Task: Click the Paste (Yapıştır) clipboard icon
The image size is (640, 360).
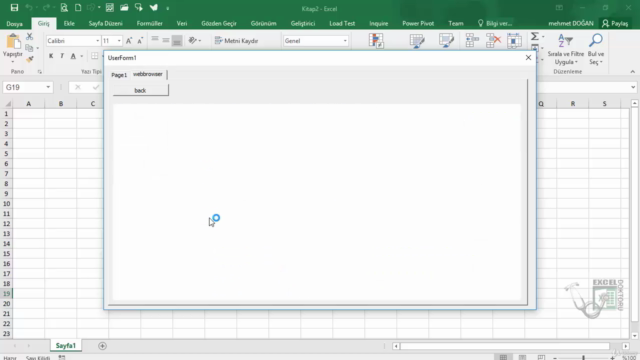Action: coord(13,42)
